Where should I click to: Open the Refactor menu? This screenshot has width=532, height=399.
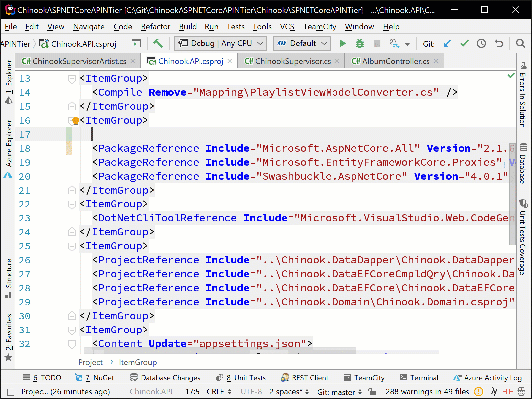click(156, 27)
